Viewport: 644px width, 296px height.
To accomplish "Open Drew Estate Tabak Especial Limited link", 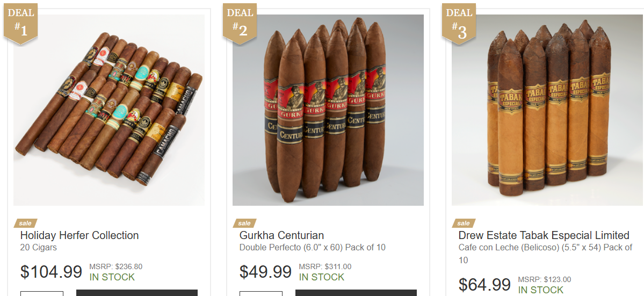I will [544, 236].
